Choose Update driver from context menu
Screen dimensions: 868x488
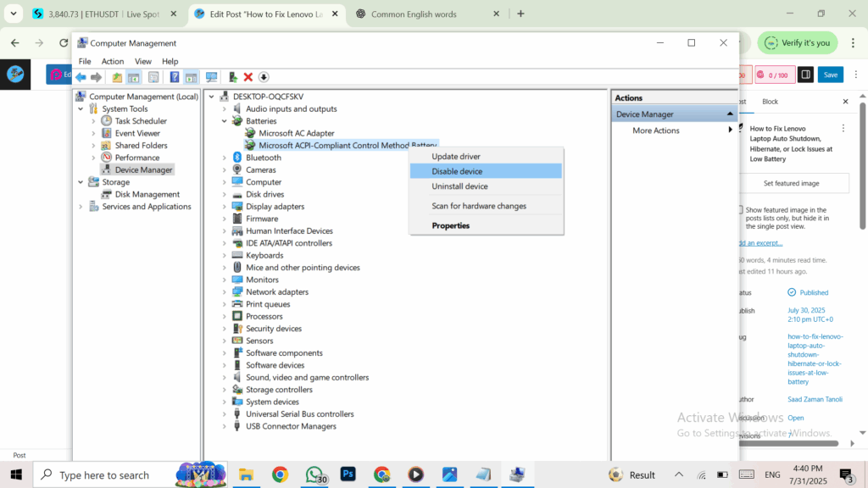[486, 157]
